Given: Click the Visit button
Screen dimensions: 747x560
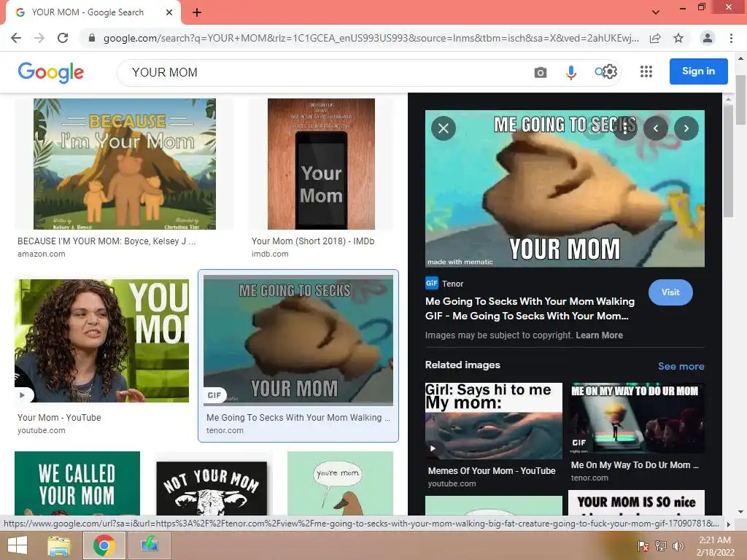Looking at the screenshot, I should point(670,292).
